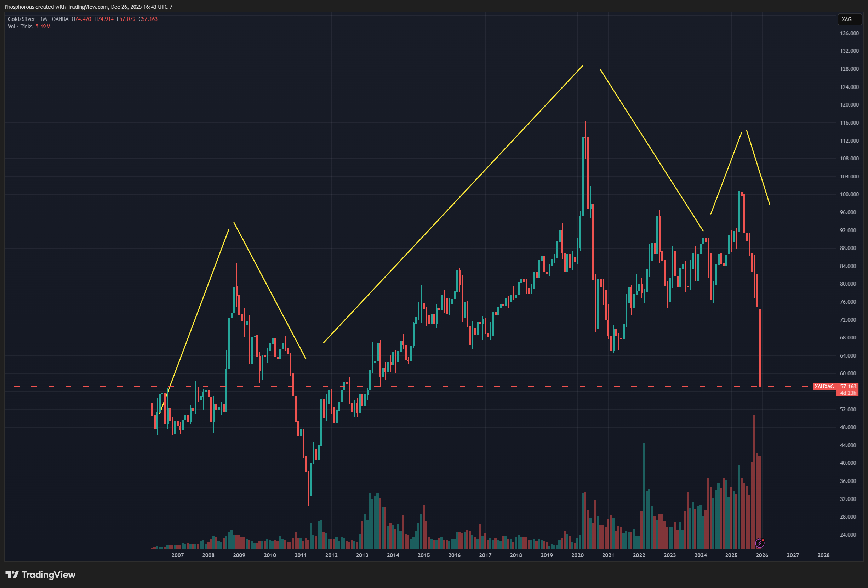Click the purple lightning event icon
The width and height of the screenshot is (868, 588).
(x=759, y=543)
